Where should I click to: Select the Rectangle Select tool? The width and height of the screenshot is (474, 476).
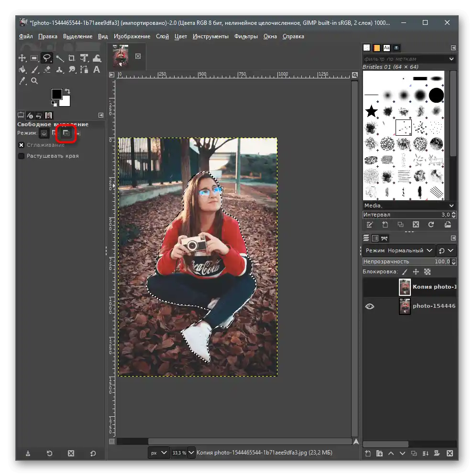tap(34, 58)
